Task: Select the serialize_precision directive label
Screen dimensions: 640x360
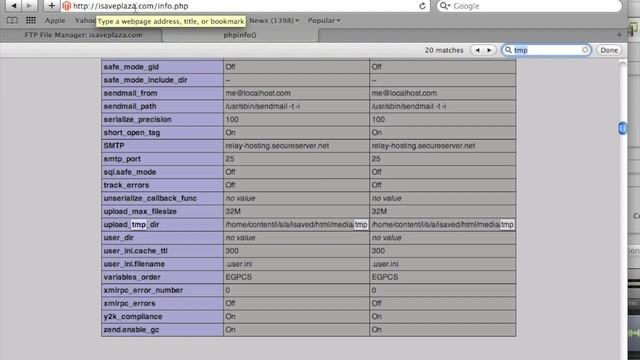Action: 137,119
